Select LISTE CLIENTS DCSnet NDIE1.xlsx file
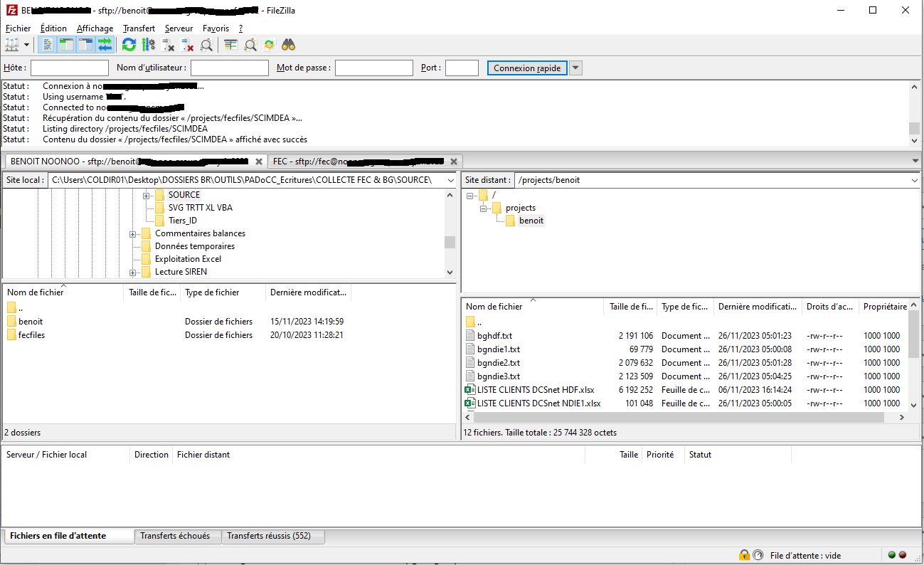 538,403
